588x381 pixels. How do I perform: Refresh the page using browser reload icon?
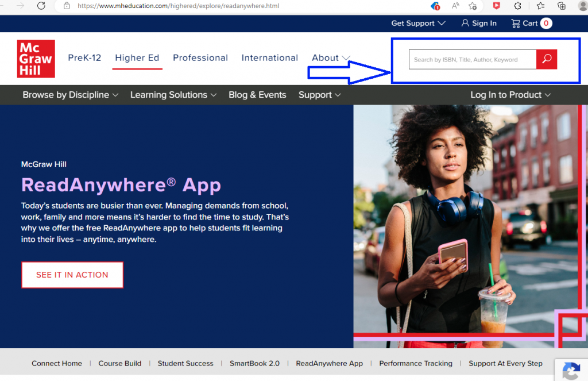coord(41,6)
